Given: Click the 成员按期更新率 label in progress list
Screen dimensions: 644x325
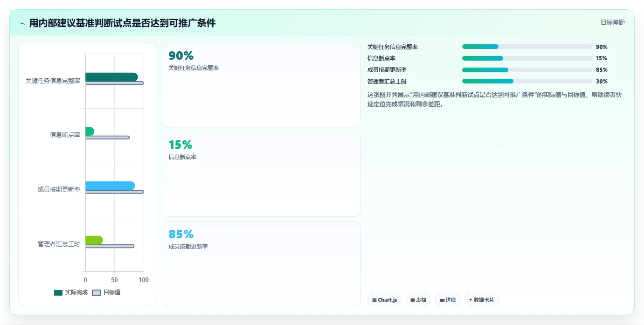Looking at the screenshot, I should 387,70.
